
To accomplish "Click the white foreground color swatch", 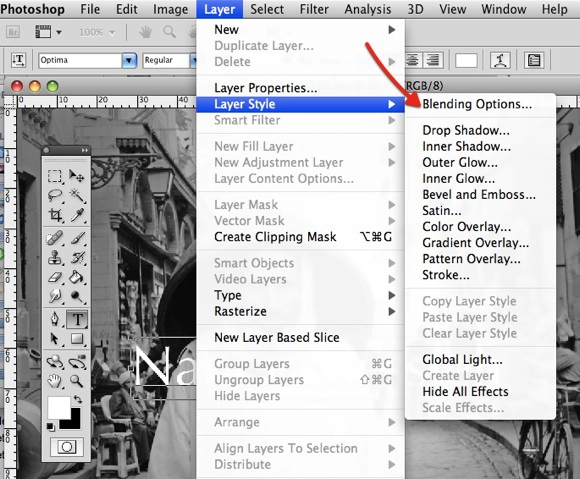I will (x=58, y=408).
